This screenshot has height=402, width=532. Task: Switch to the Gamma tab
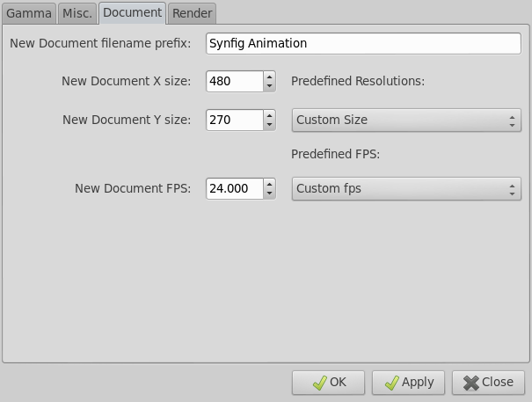(x=29, y=13)
